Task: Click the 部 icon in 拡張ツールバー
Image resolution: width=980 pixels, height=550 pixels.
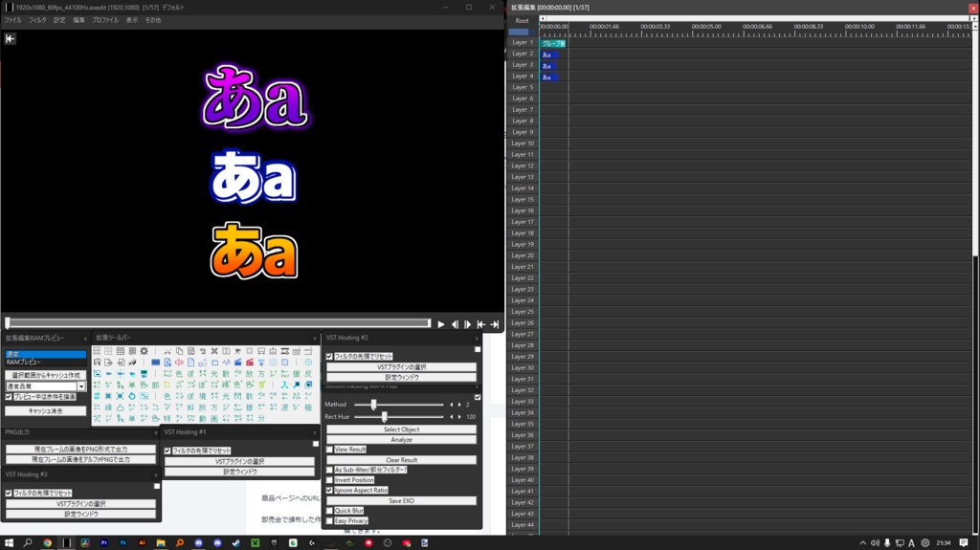Action: [x=156, y=385]
